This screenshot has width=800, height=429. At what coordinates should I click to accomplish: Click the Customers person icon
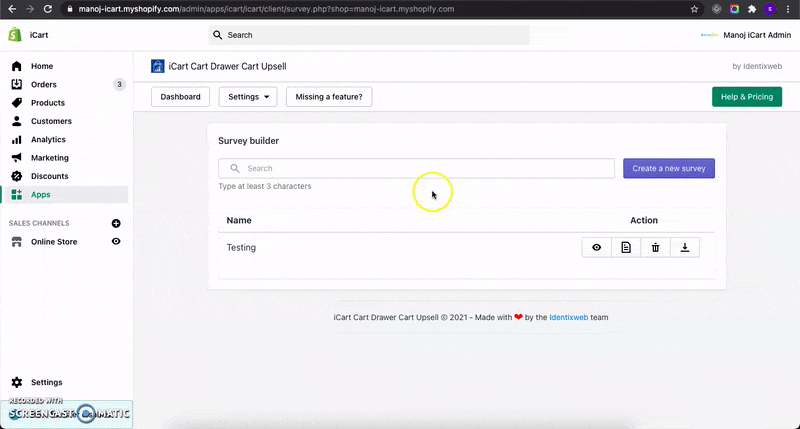click(x=17, y=121)
